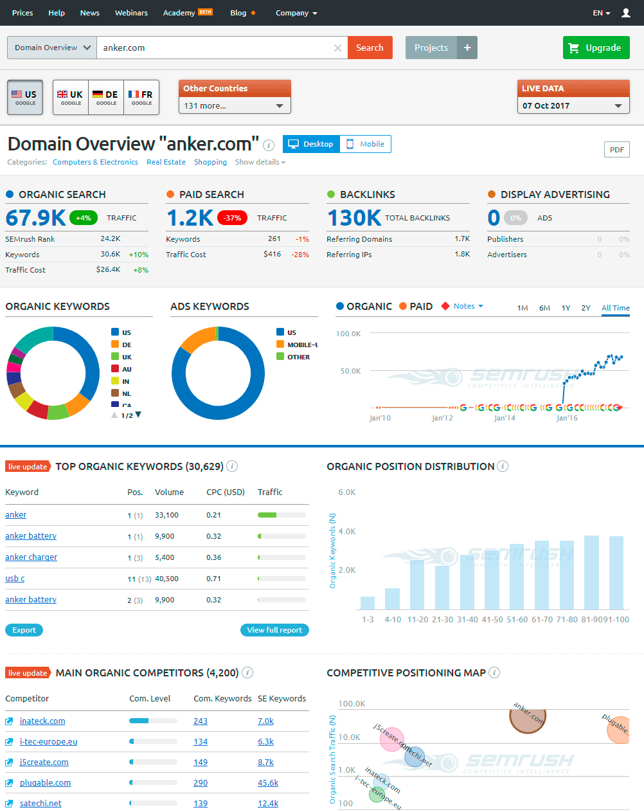The image size is (644, 812).
Task: Open the Live Data date dropdown
Action: point(573,106)
